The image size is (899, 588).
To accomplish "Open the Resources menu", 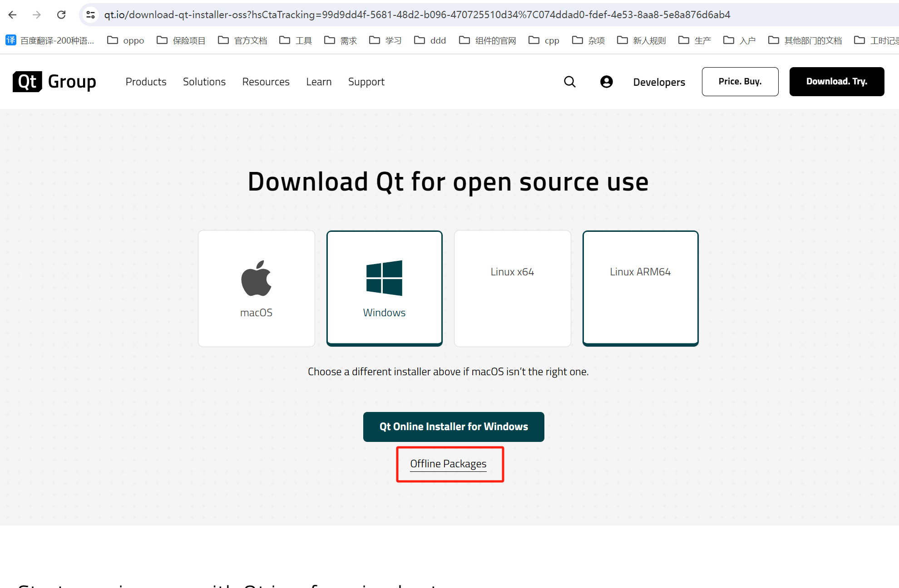I will tap(266, 82).
